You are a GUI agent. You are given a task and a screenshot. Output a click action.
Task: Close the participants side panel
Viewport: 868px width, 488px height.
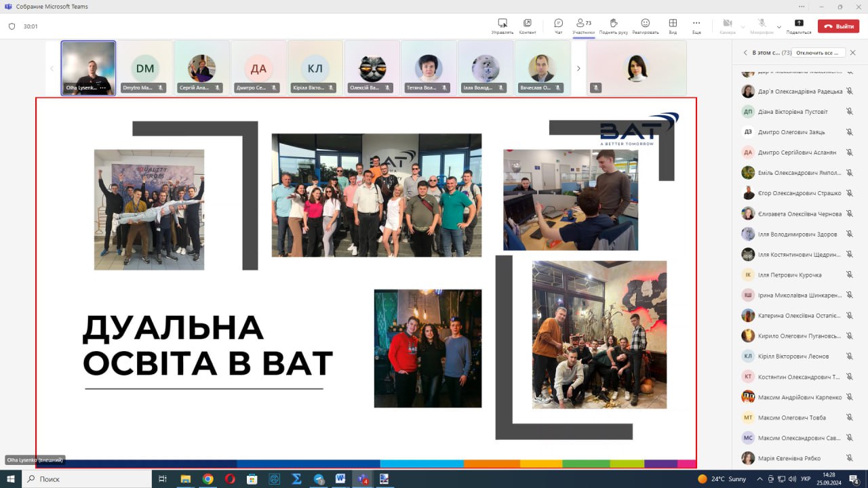click(x=853, y=52)
